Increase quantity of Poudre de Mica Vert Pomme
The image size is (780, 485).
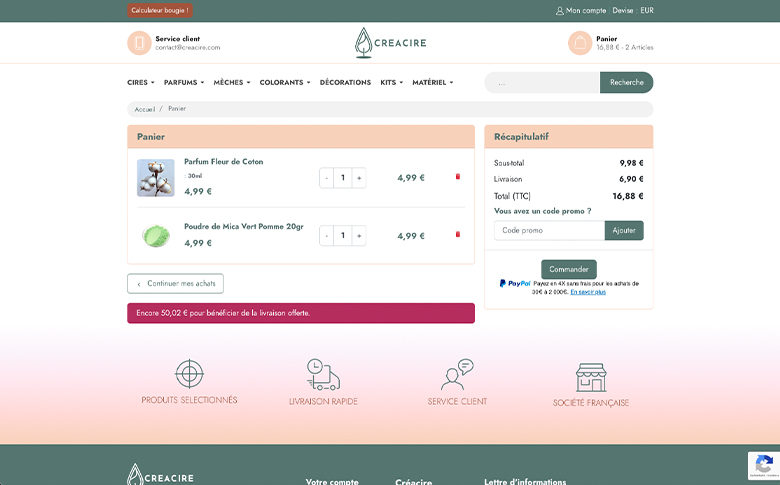pyautogui.click(x=359, y=236)
